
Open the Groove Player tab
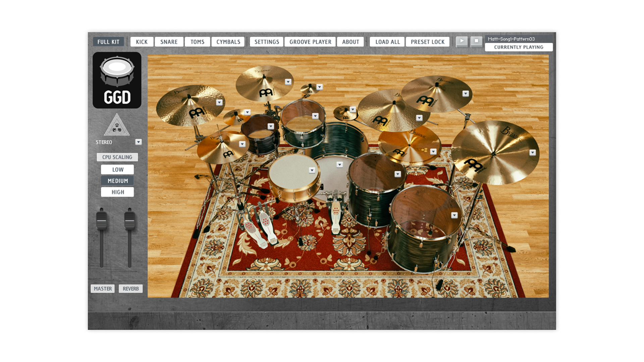pos(310,42)
